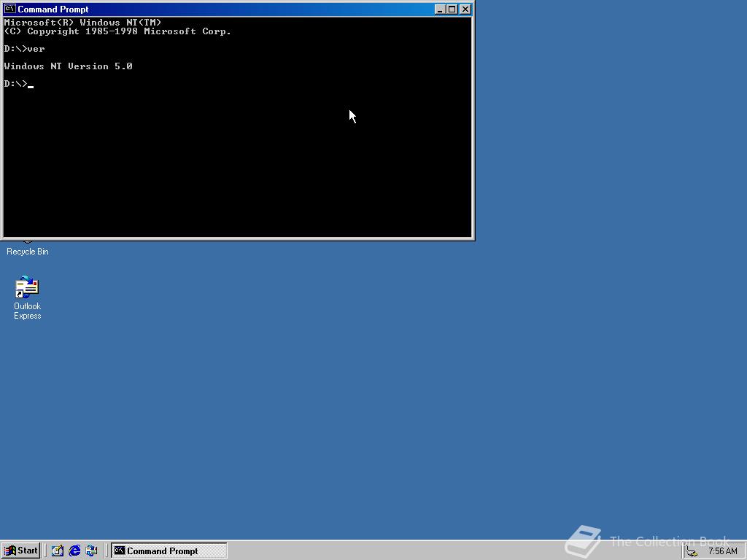Open the Command Prompt window system menu icon
747x560 pixels.
(9, 9)
